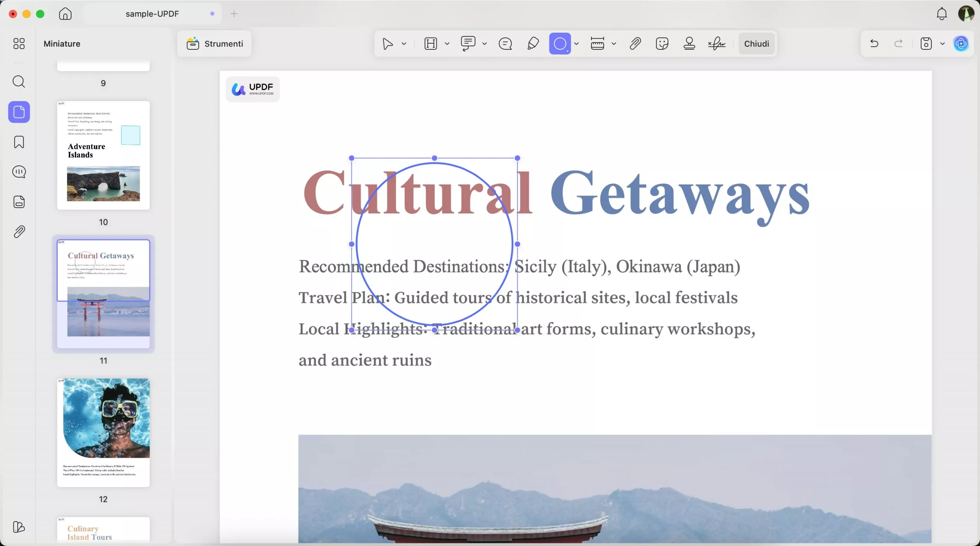The width and height of the screenshot is (980, 546).
Task: Select the stamp tool
Action: pyautogui.click(x=689, y=43)
